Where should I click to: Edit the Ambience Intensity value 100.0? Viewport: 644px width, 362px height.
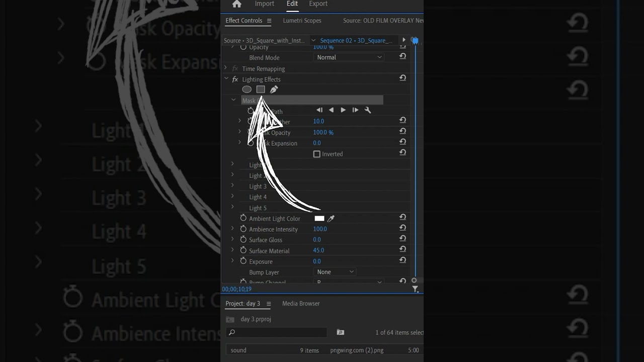[320, 229]
